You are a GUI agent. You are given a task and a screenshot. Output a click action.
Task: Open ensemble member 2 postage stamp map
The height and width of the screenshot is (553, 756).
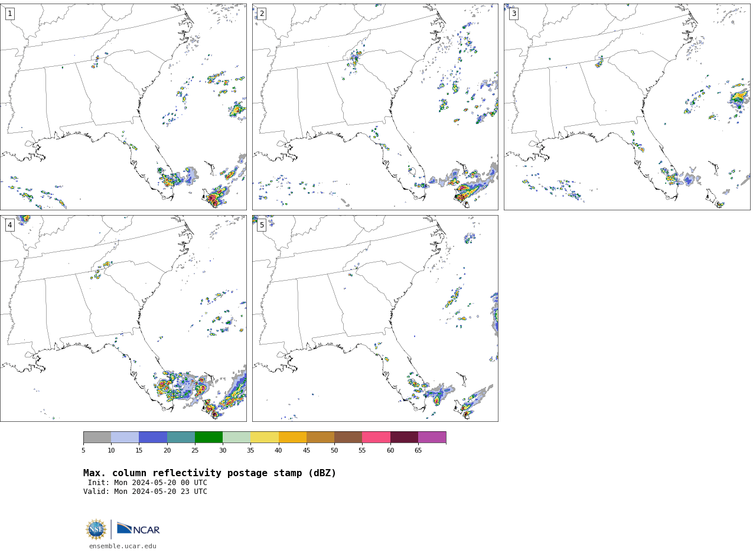(x=375, y=107)
